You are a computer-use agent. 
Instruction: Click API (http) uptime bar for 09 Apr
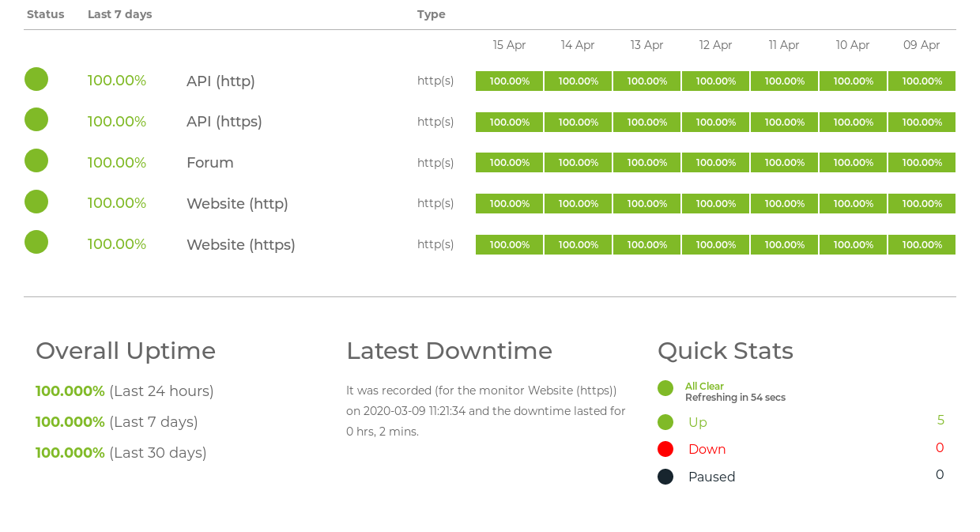pos(922,81)
